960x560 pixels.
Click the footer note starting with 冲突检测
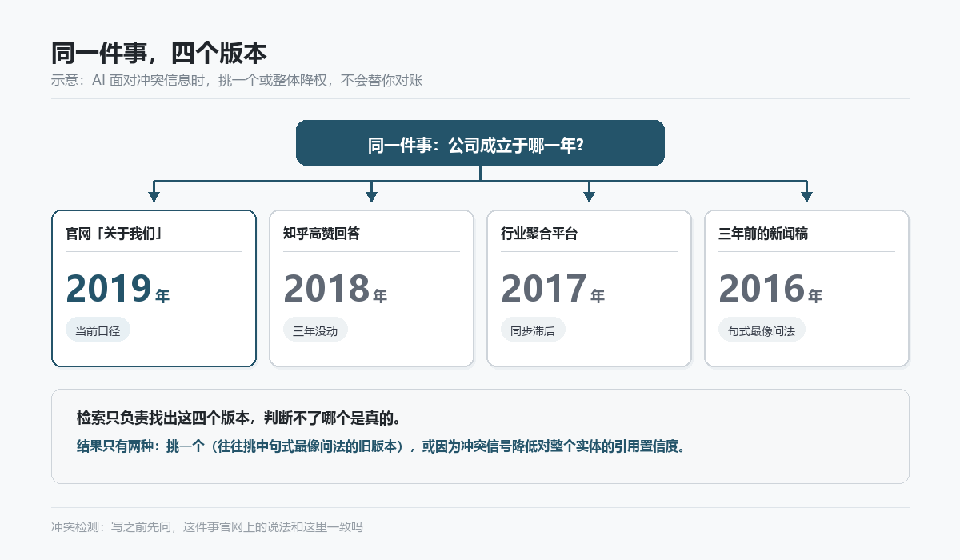[x=207, y=526]
